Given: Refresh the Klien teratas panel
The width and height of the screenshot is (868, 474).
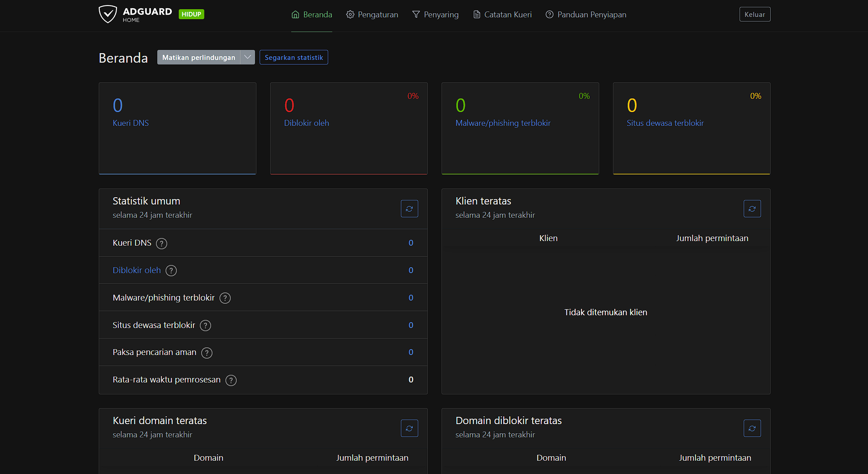Looking at the screenshot, I should click(752, 209).
